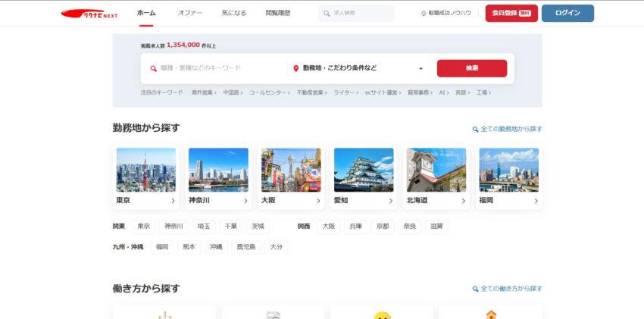The image size is (644, 319).
Task: Click the magnifier icon beside 全ての働き方から探す
Action: point(475,289)
